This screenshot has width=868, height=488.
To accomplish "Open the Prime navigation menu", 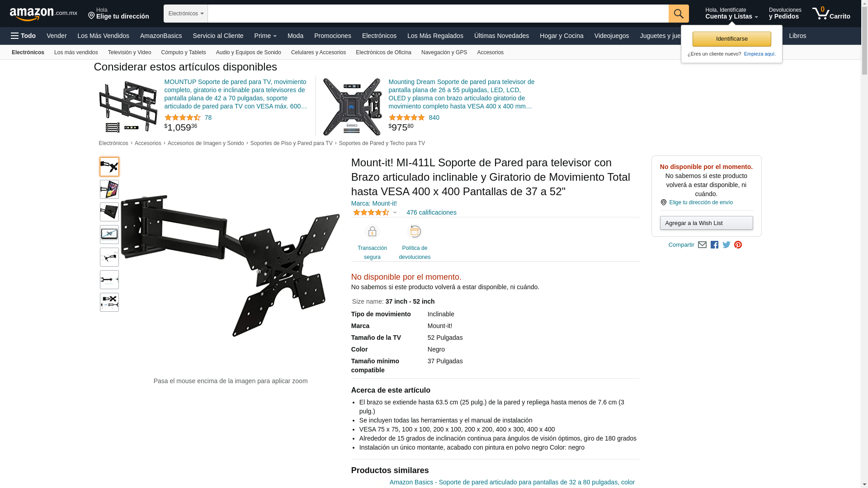I will click(x=265, y=36).
